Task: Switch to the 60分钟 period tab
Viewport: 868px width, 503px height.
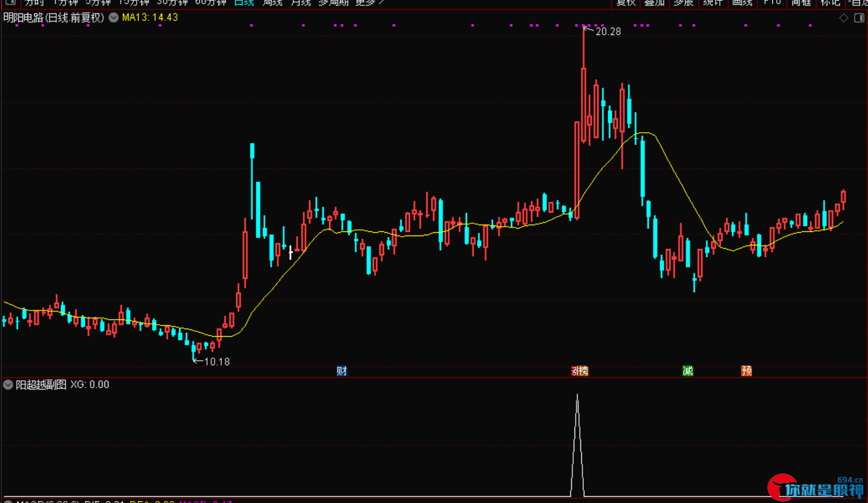Action: click(x=210, y=3)
